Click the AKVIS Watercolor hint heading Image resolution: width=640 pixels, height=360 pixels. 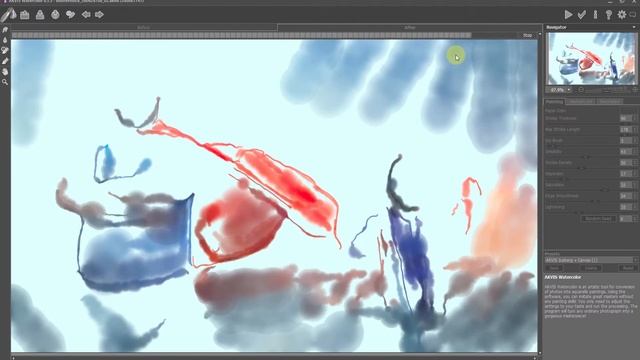click(563, 277)
